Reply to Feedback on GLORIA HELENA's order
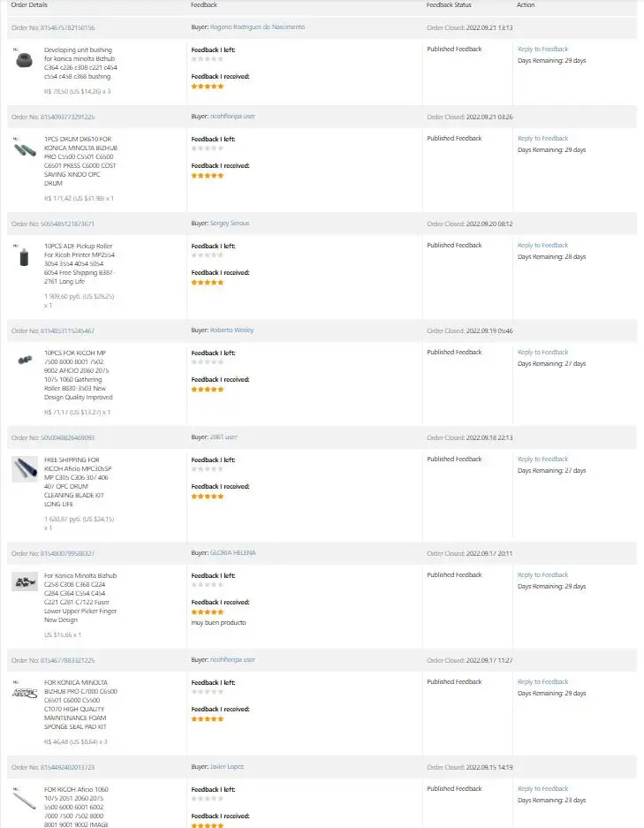 point(542,575)
